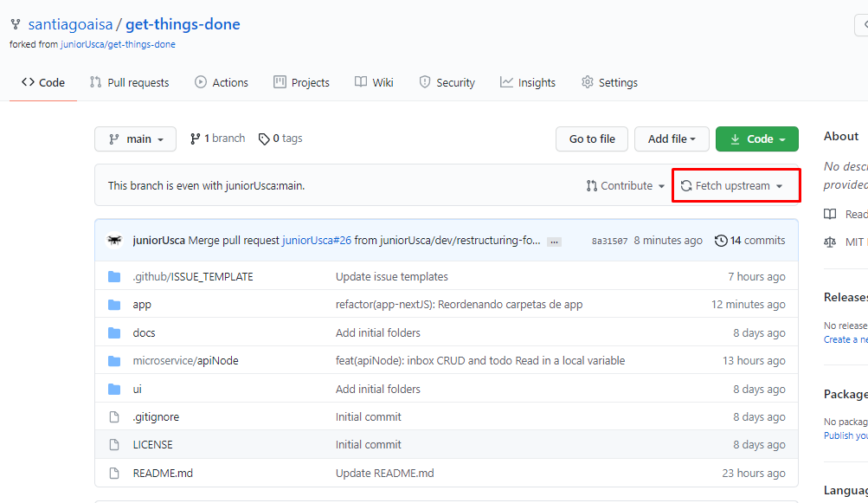Click the juniorUsca avatar in commit row

tap(114, 241)
